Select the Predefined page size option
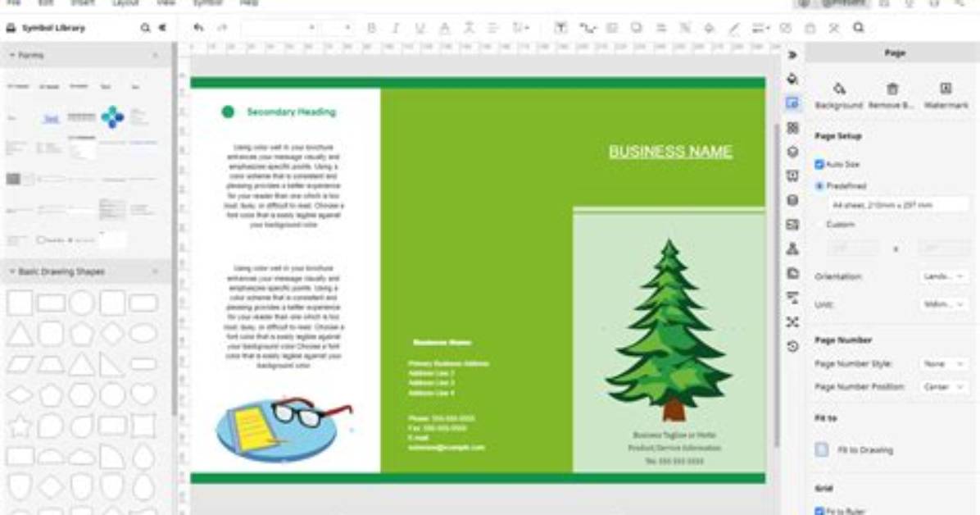Viewport: 980px width, 515px height. (x=819, y=186)
